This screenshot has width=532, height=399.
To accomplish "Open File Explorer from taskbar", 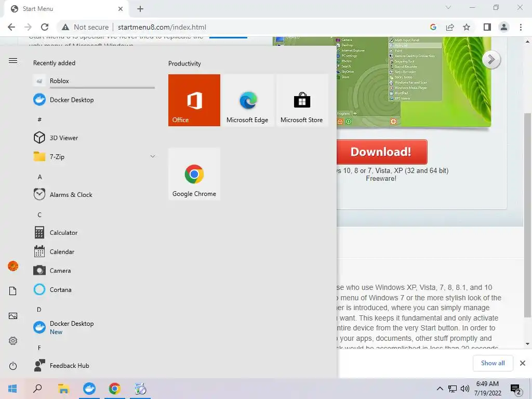I will 63,389.
